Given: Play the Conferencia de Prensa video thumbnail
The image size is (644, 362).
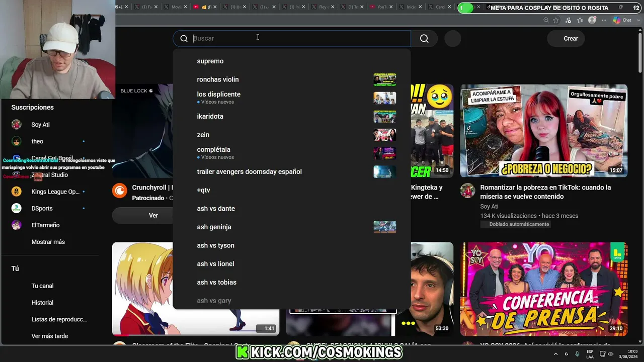Looking at the screenshot, I should (544, 289).
